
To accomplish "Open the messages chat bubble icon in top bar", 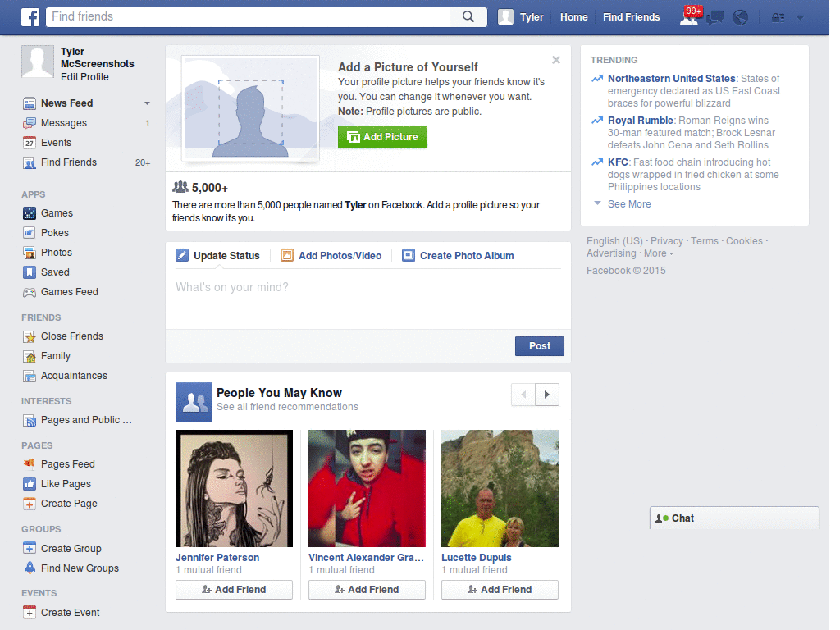I will 714,18.
